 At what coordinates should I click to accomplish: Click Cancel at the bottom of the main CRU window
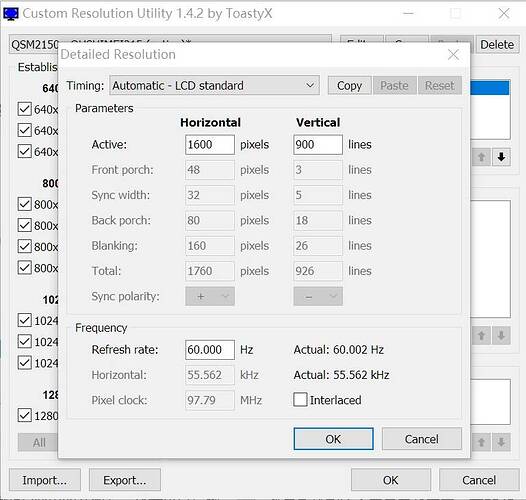[x=479, y=480]
